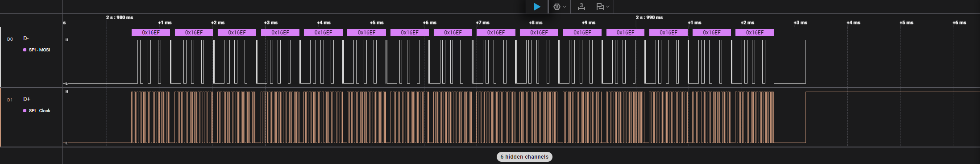Viewport: 980px width, 164px height.
Task: Click the 2 s : 980 ms timeline marker
Action: (x=120, y=17)
